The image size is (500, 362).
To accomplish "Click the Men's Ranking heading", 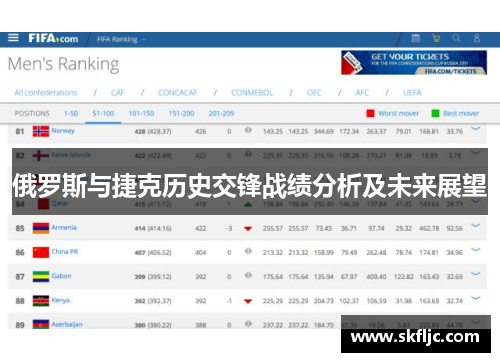I will [63, 64].
